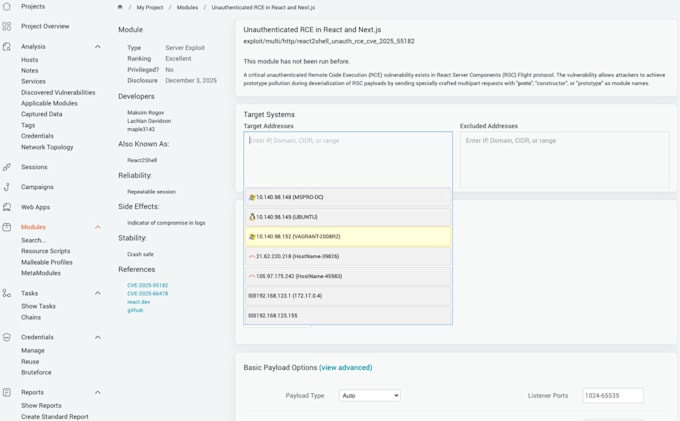Open Reuse under Credentials
680x421 pixels.
click(30, 362)
